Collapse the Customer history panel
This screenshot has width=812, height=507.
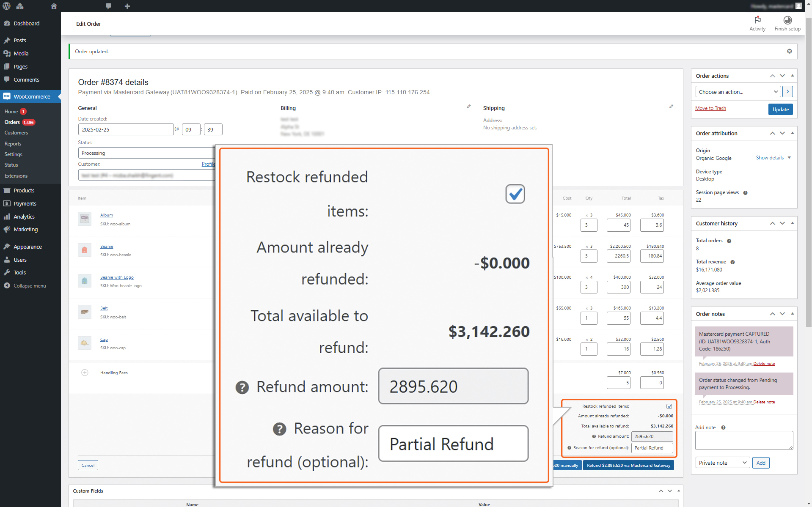point(792,223)
